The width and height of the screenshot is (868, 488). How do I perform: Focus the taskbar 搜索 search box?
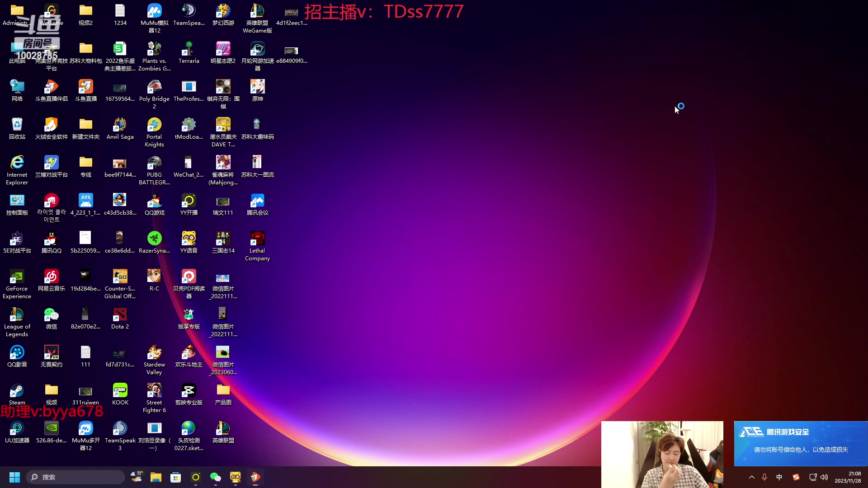coord(75,477)
